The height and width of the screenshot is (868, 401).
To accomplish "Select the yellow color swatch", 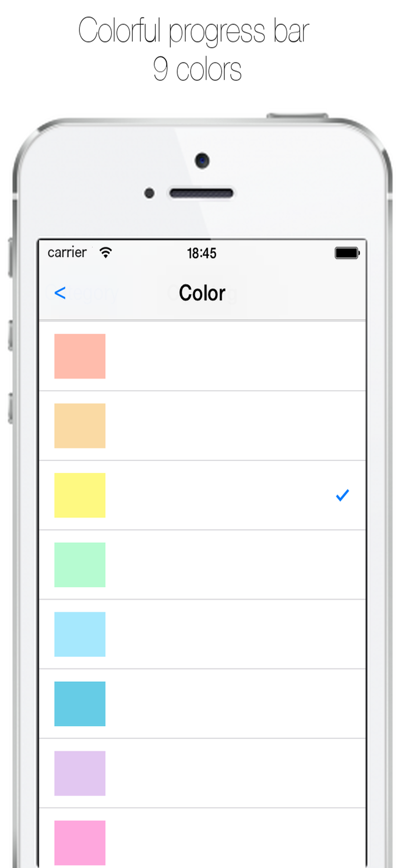I will pyautogui.click(x=80, y=495).
